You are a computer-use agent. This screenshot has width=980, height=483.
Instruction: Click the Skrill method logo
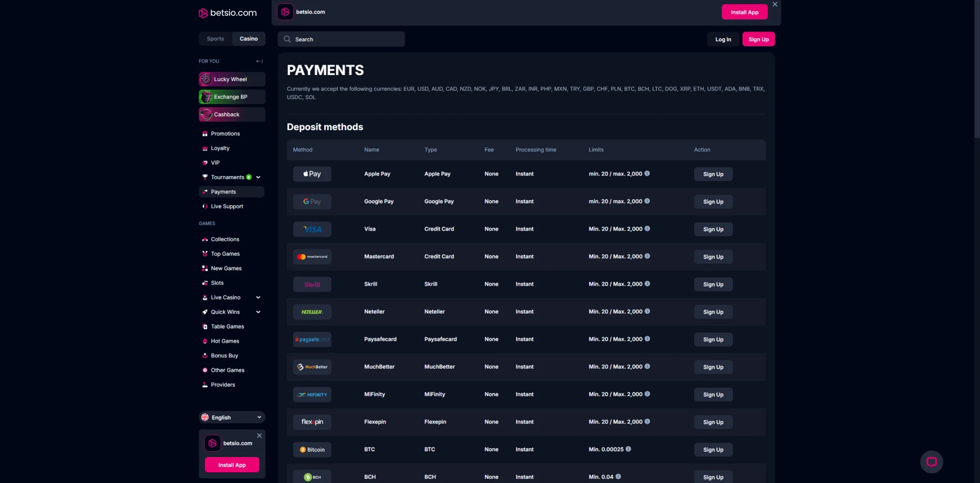(312, 284)
